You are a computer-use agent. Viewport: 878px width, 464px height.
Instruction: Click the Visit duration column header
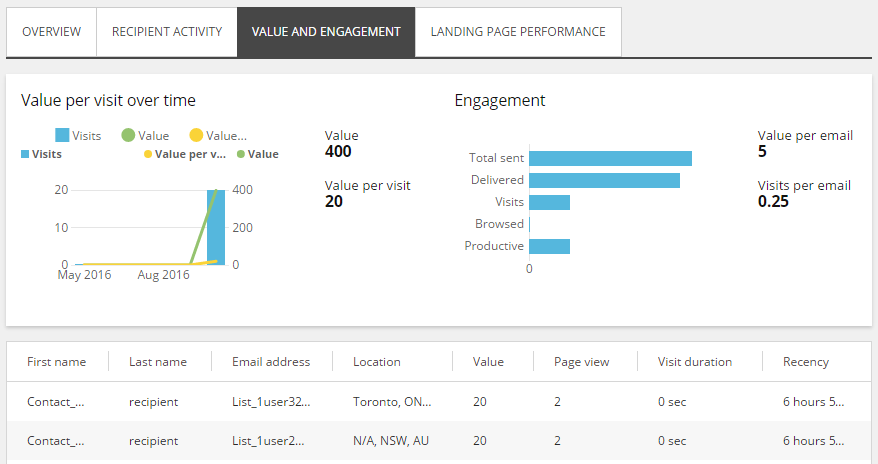(x=695, y=362)
